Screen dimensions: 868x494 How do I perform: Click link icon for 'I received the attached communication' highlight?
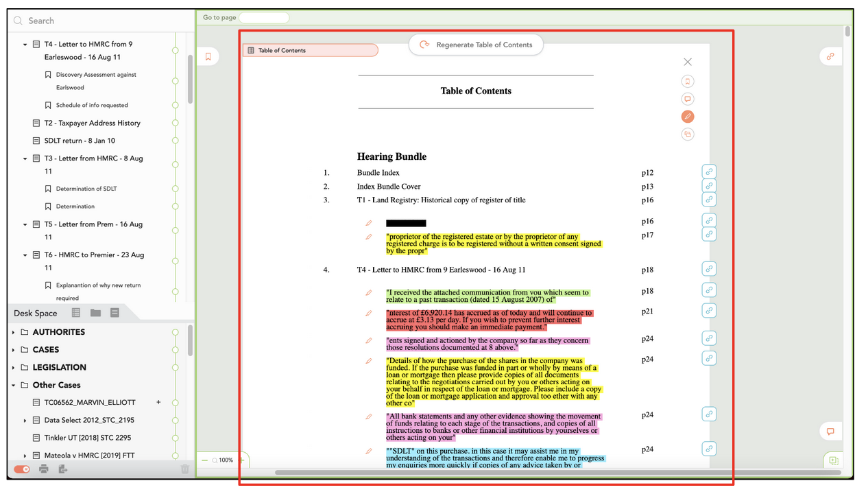709,290
